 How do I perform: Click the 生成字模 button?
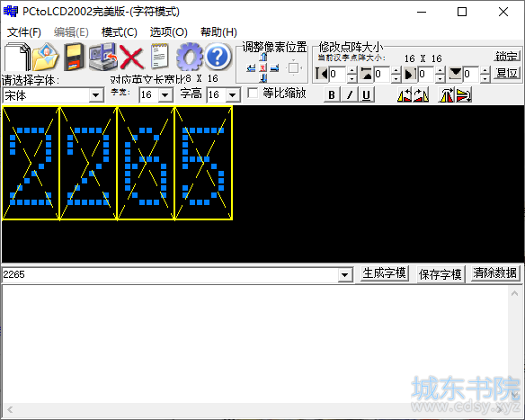384,273
